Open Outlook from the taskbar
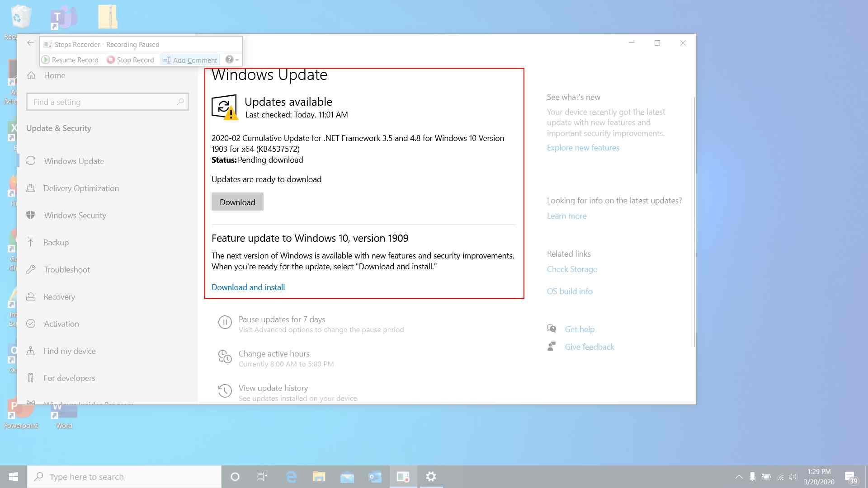The image size is (868, 488). 375,477
